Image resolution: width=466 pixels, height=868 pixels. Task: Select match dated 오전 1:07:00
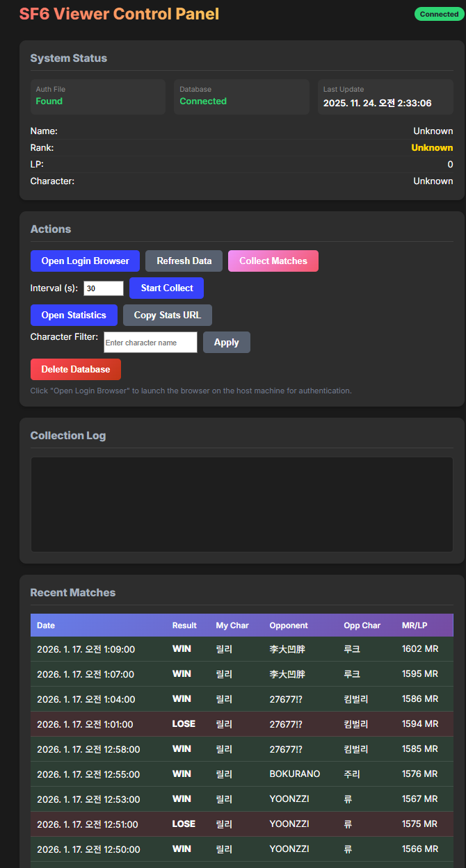[x=241, y=674]
